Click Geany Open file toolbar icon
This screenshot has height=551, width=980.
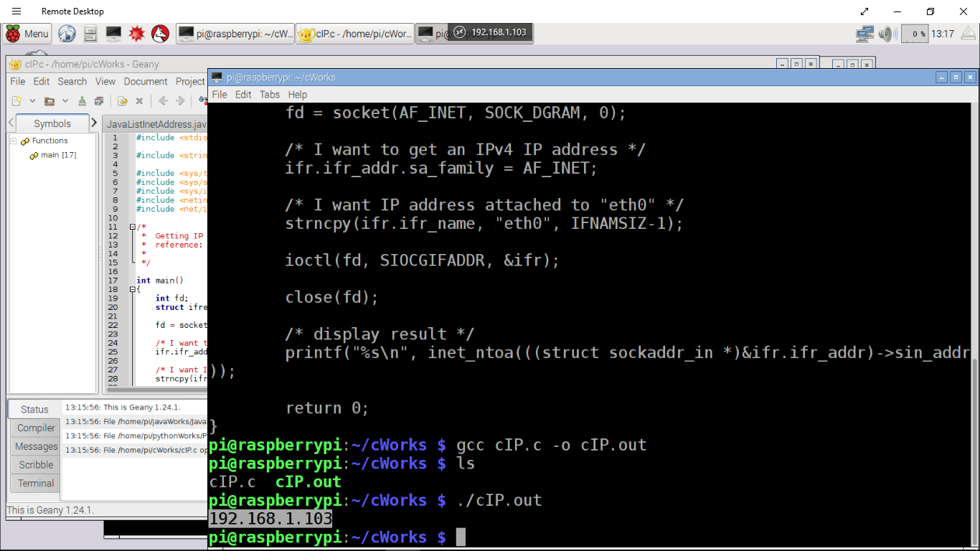(50, 101)
